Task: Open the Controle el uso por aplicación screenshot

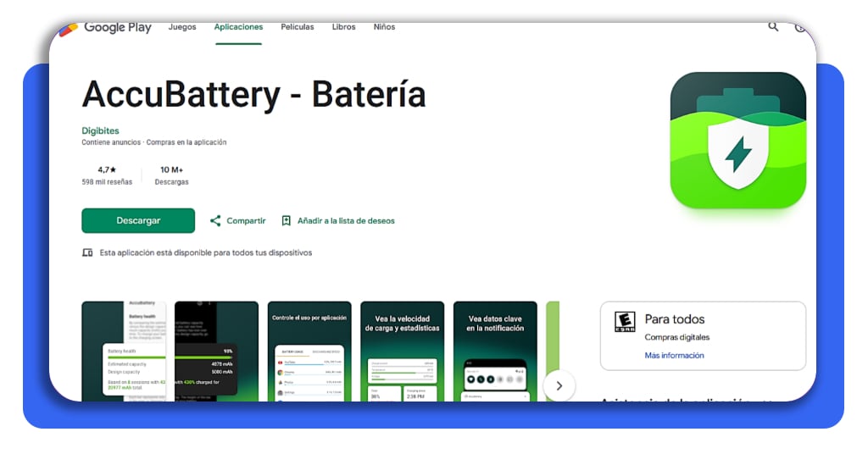Action: [309, 352]
